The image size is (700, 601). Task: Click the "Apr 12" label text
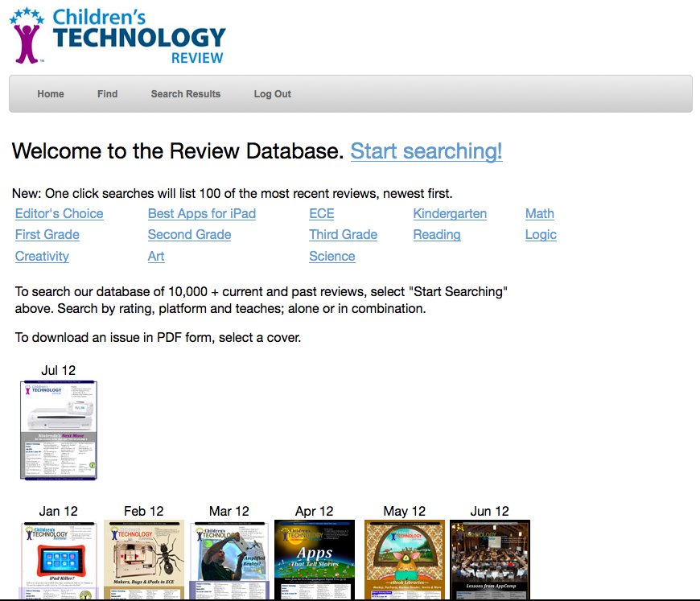315,511
